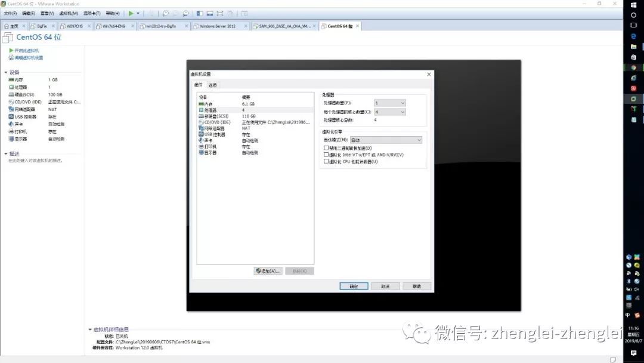The image size is (644, 363).
Task: Select 网络适配器 NAT row in sidebar
Action: [44, 109]
